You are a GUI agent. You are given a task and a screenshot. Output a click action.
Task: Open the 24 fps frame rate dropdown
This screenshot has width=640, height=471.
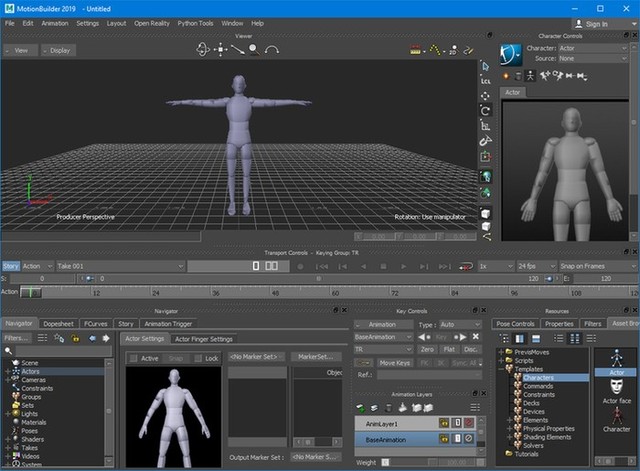pyautogui.click(x=535, y=267)
